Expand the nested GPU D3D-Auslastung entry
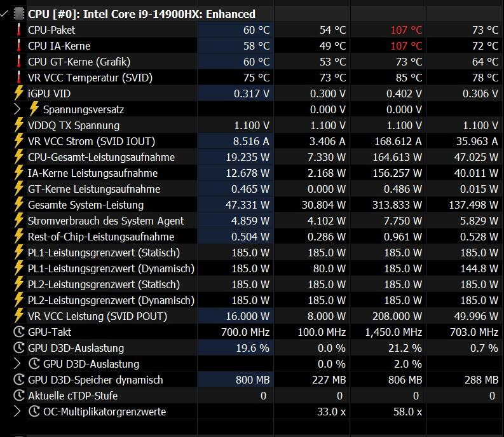 [x=17, y=364]
